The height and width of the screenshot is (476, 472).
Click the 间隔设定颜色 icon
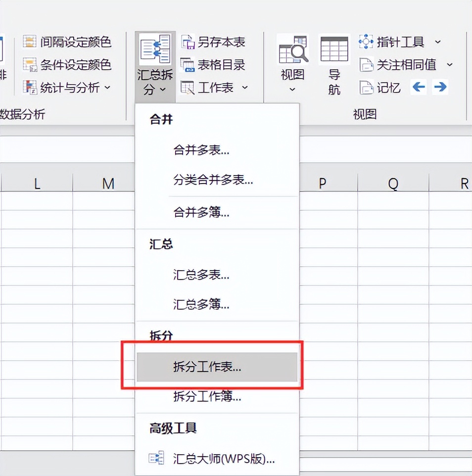tap(31, 43)
